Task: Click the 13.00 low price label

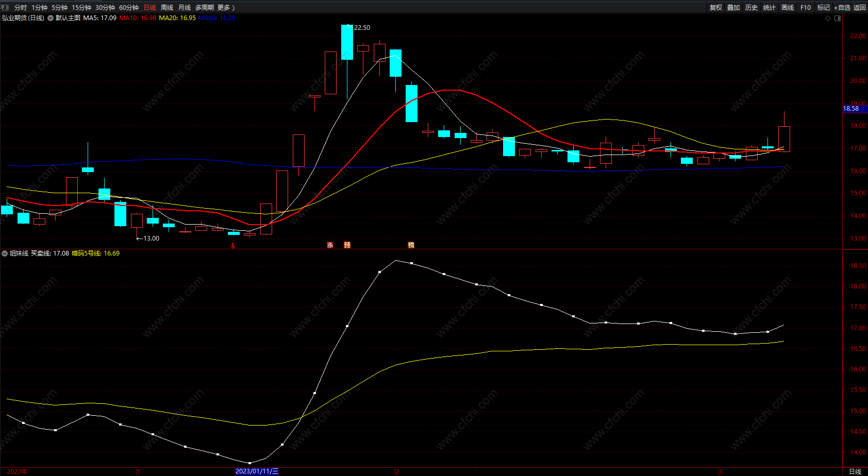Action: pyautogui.click(x=151, y=239)
